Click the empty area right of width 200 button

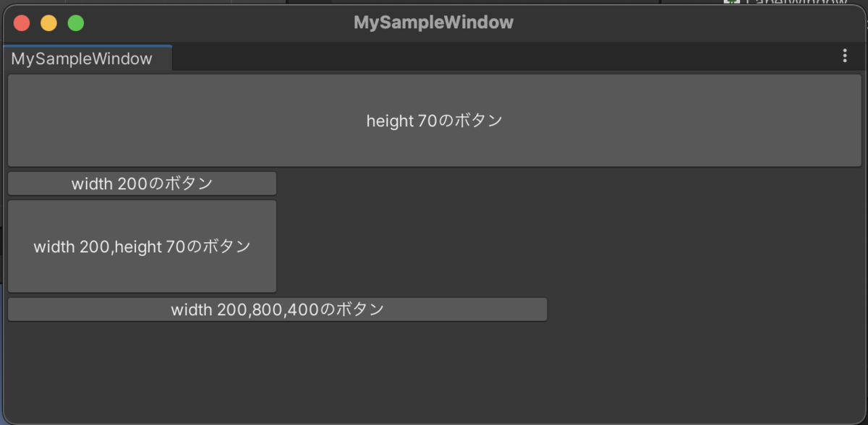pos(564,184)
